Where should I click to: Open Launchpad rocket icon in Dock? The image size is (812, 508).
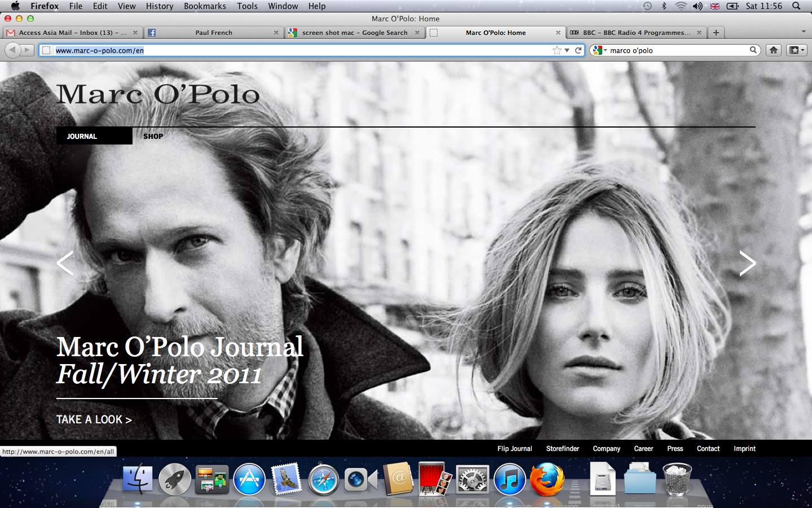click(175, 479)
